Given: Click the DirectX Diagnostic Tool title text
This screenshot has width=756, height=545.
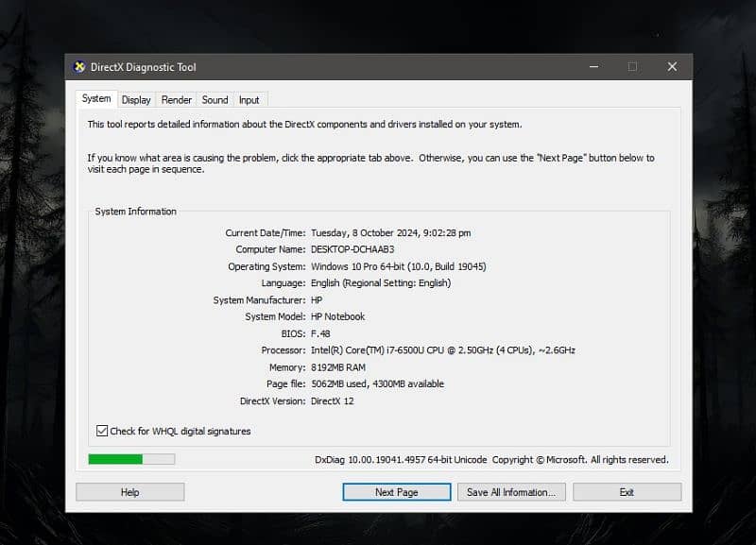Looking at the screenshot, I should (x=143, y=67).
